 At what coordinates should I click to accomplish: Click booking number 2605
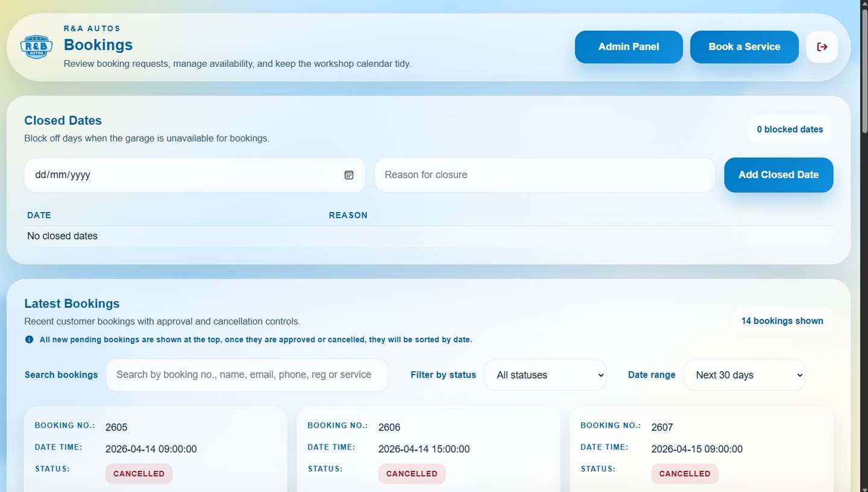[116, 428]
